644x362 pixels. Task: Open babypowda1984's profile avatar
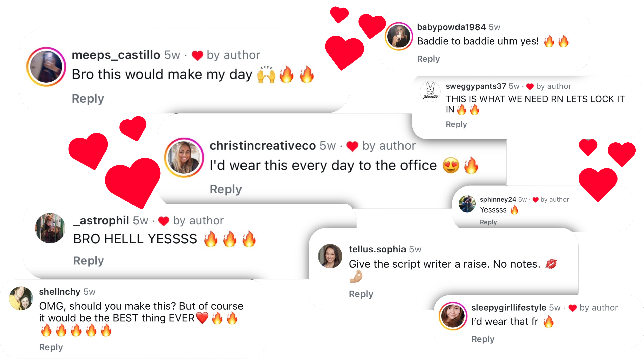pos(399,36)
